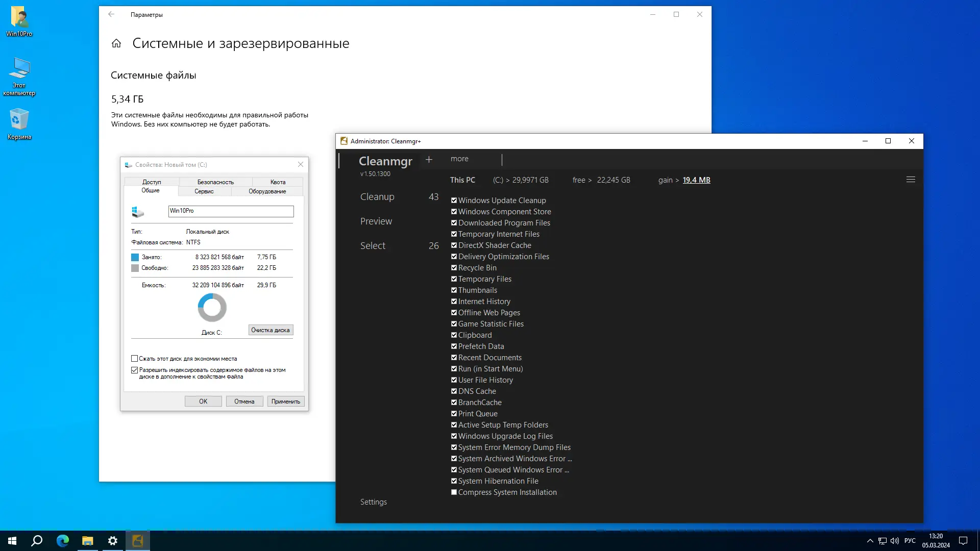980x551 pixels.
Task: Click the 19,4 MB gain link
Action: [x=696, y=180]
